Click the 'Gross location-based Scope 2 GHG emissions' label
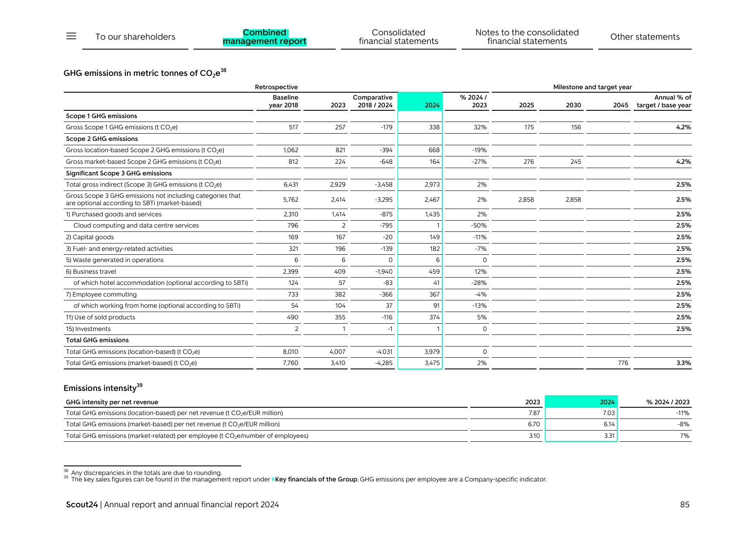This screenshot has height=534, width=756. [x=145, y=150]
